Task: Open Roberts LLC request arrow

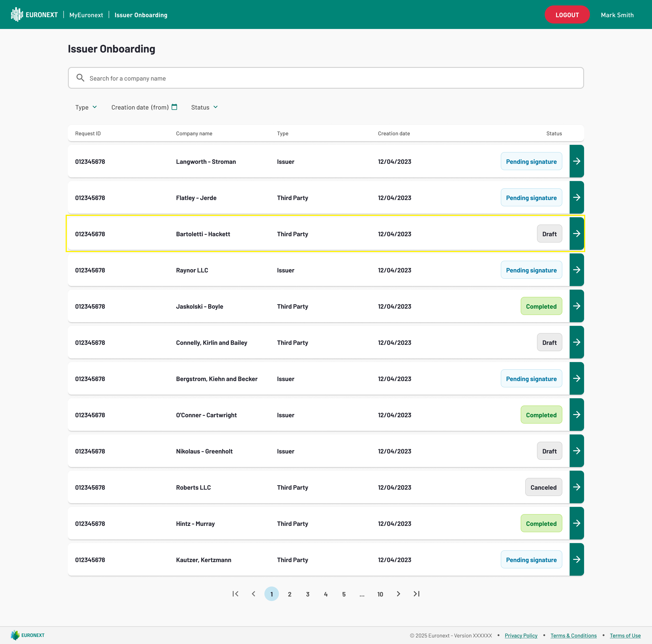Action: [576, 487]
